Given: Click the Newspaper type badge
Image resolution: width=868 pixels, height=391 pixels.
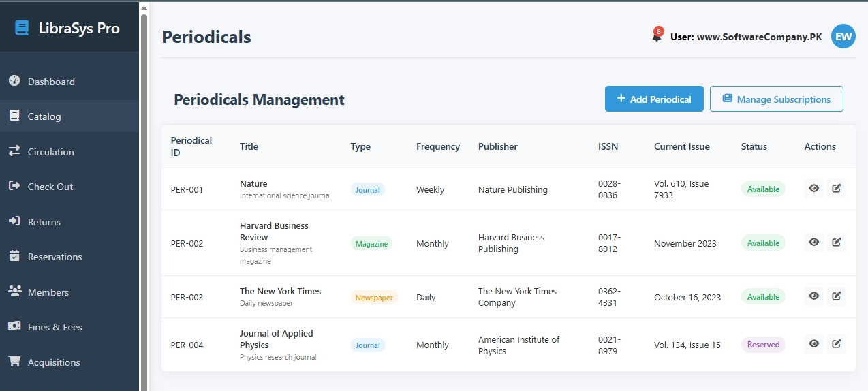Looking at the screenshot, I should pos(374,297).
